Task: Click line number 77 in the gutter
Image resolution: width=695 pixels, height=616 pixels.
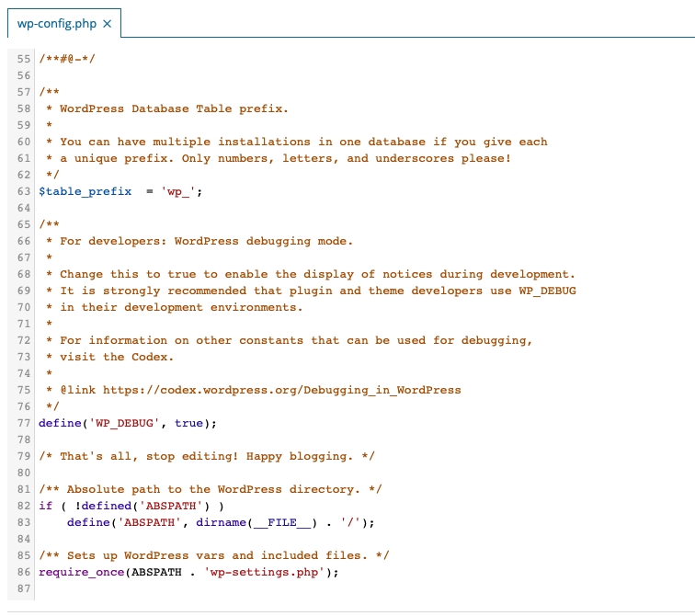Action: point(24,423)
